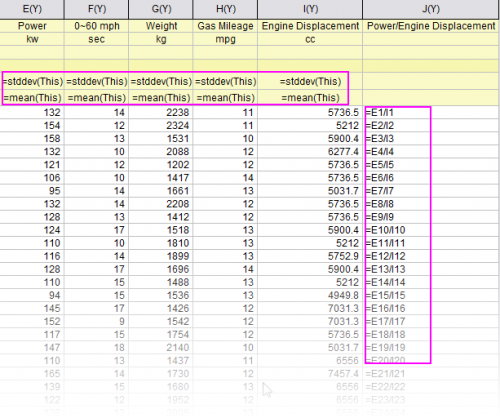The width and height of the screenshot is (500, 418).
Task: Click =mean(This) cell in Weight column
Action: tap(161, 98)
